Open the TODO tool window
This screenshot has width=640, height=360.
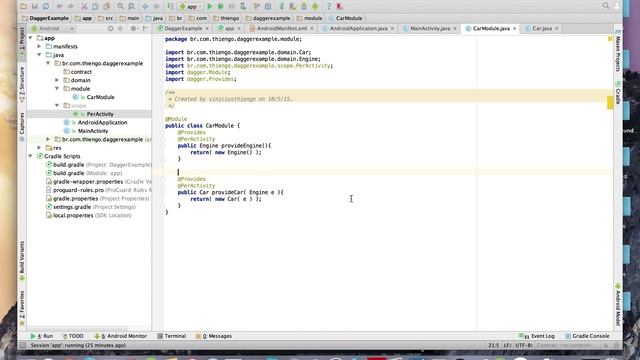(x=73, y=336)
